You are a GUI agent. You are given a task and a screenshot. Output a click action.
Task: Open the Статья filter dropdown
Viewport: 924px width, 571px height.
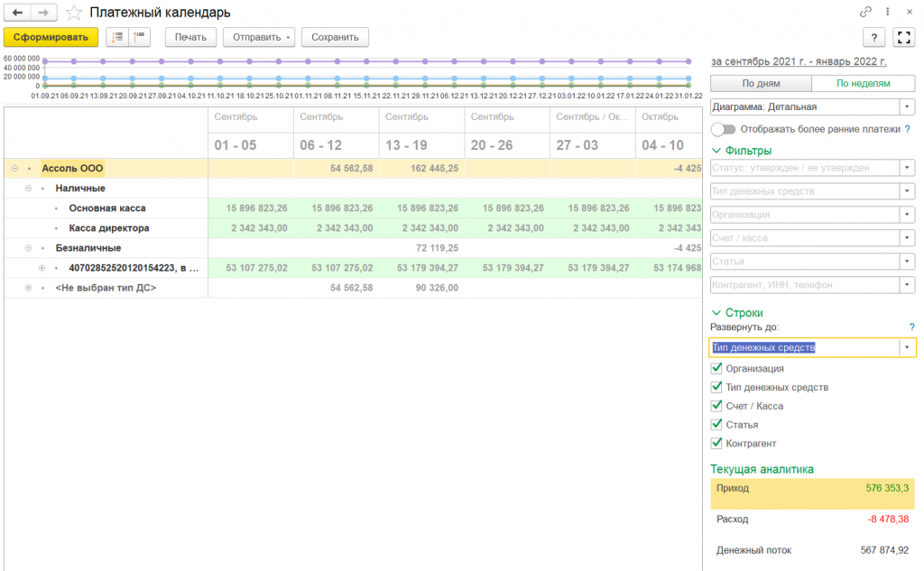907,261
